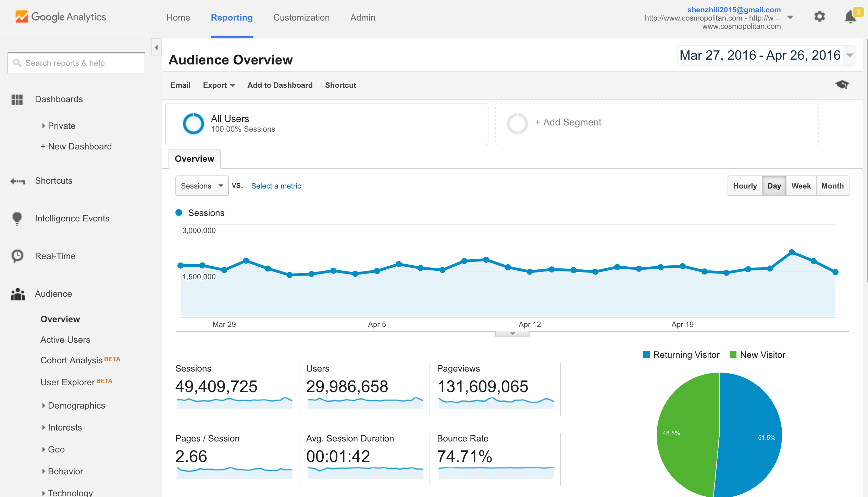Click the Search reports & help field

tap(76, 63)
